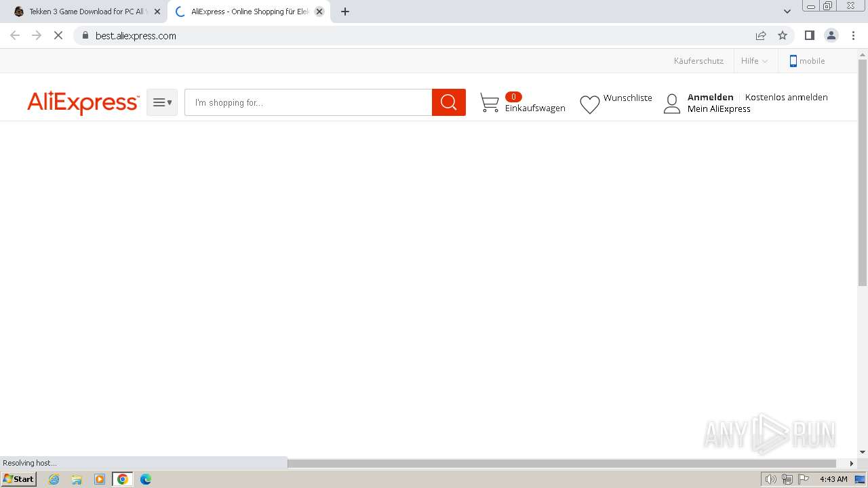The height and width of the screenshot is (488, 868).
Task: Open the mobile app link text
Action: tap(812, 61)
